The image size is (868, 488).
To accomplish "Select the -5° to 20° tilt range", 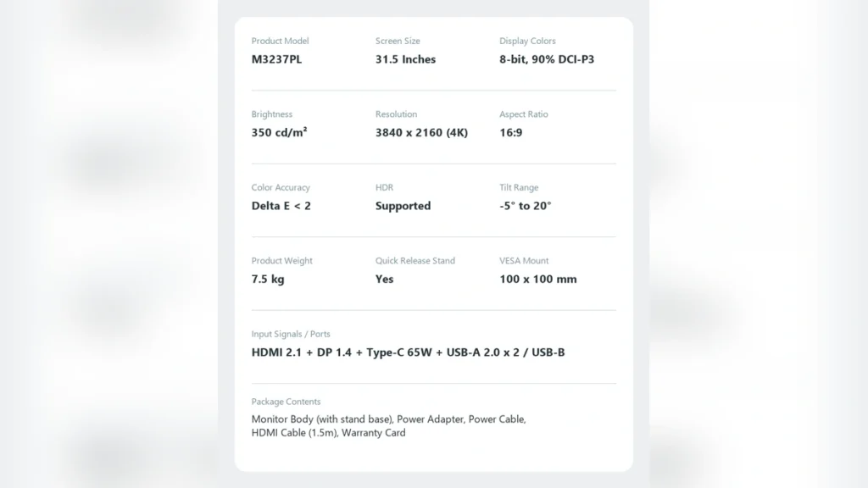I will click(x=525, y=206).
